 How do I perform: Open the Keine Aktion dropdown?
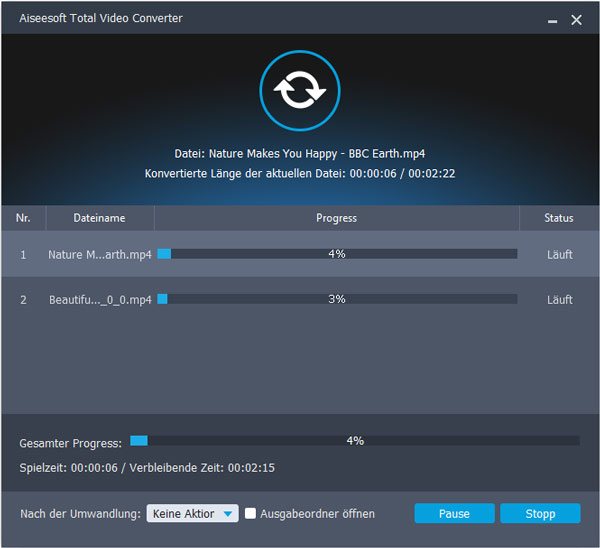point(192,514)
